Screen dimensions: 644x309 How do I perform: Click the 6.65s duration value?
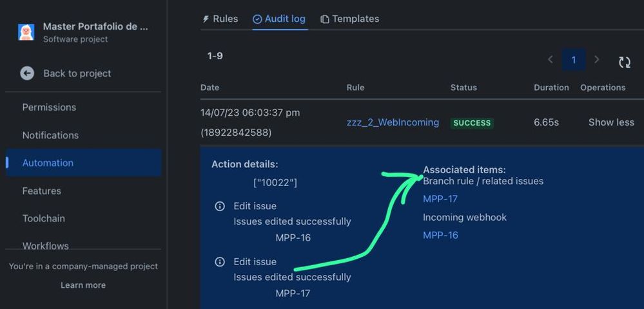point(546,122)
